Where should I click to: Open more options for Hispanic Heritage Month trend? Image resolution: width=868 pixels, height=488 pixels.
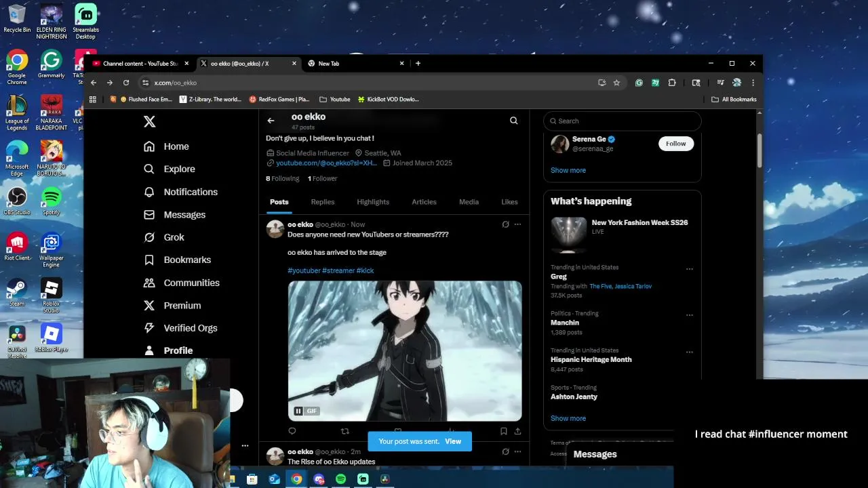689,352
